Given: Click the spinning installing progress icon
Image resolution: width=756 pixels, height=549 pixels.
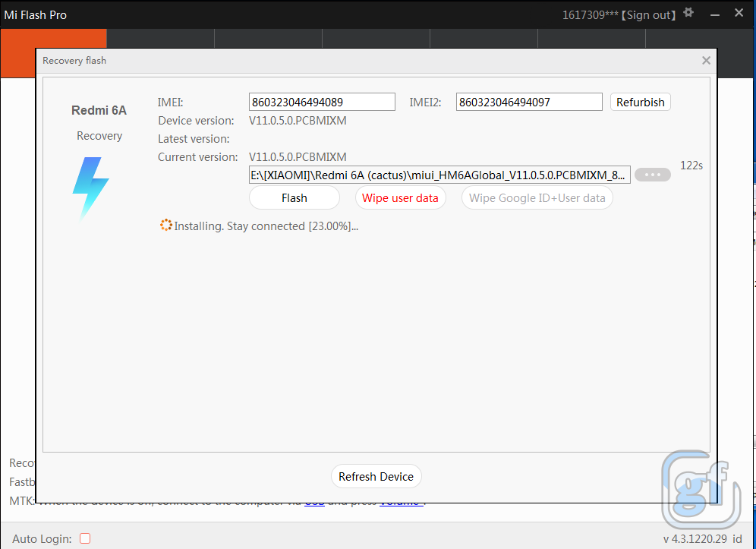Looking at the screenshot, I should coord(166,226).
